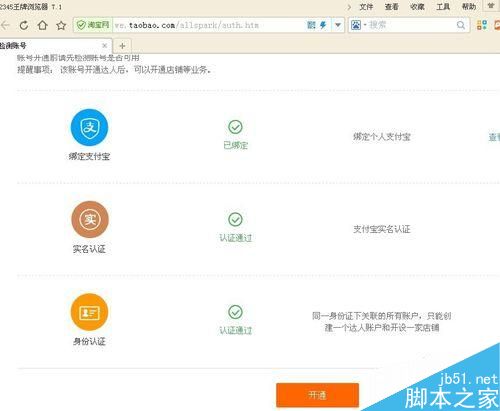The width and height of the screenshot is (500, 411).
Task: Click the Baidu paw search engine icon
Action: click(356, 25)
